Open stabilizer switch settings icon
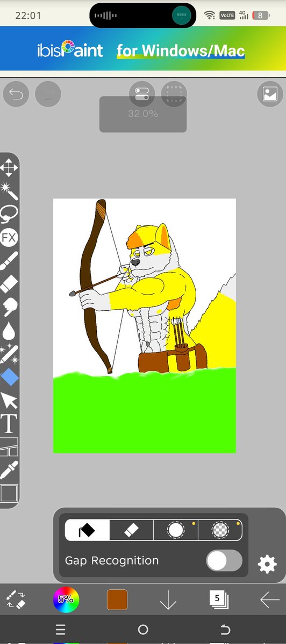The image size is (286, 644). click(x=142, y=95)
